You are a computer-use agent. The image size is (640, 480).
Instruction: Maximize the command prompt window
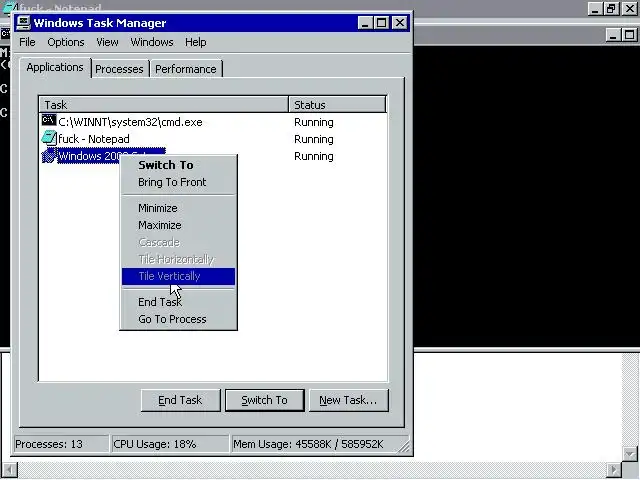pyautogui.click(x=629, y=35)
